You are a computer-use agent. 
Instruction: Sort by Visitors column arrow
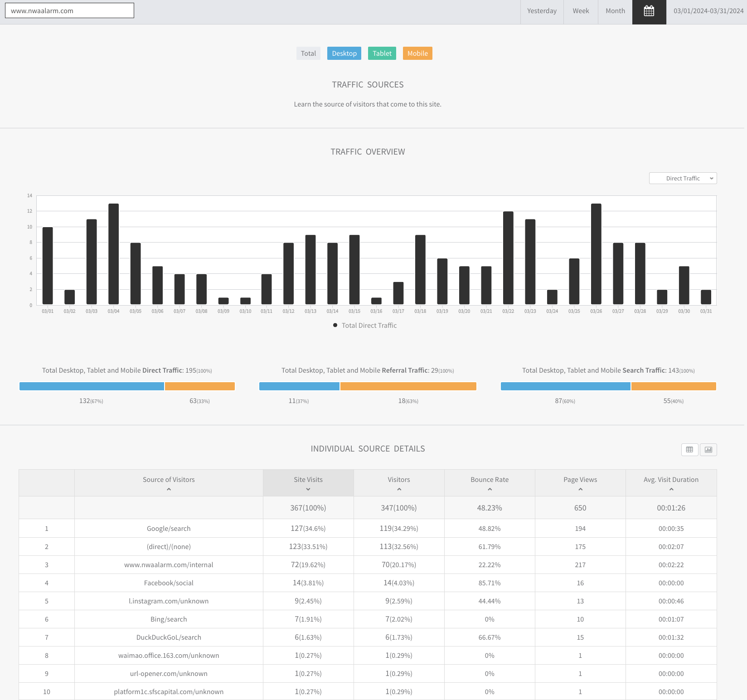pyautogui.click(x=399, y=489)
